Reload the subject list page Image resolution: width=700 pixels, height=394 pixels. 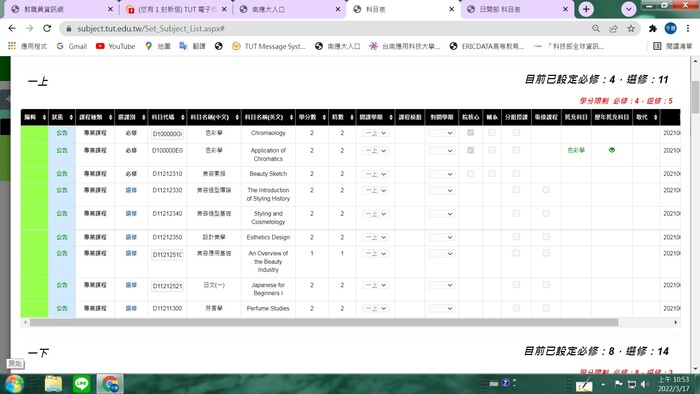[x=47, y=28]
